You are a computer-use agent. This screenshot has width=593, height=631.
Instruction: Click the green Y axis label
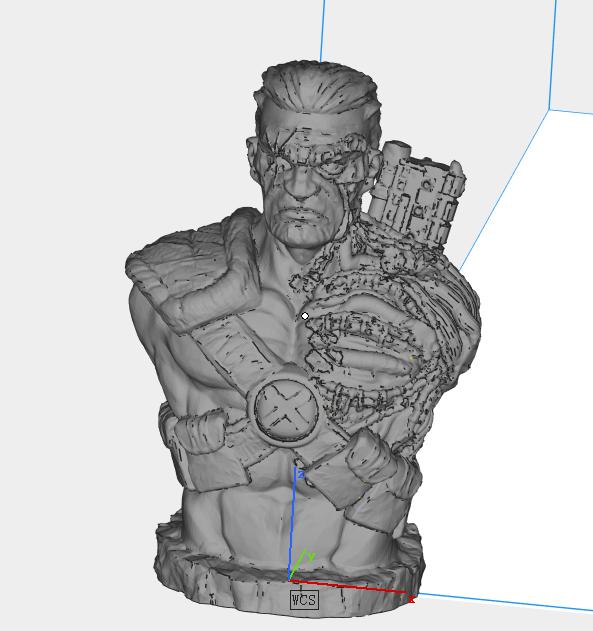click(311, 557)
